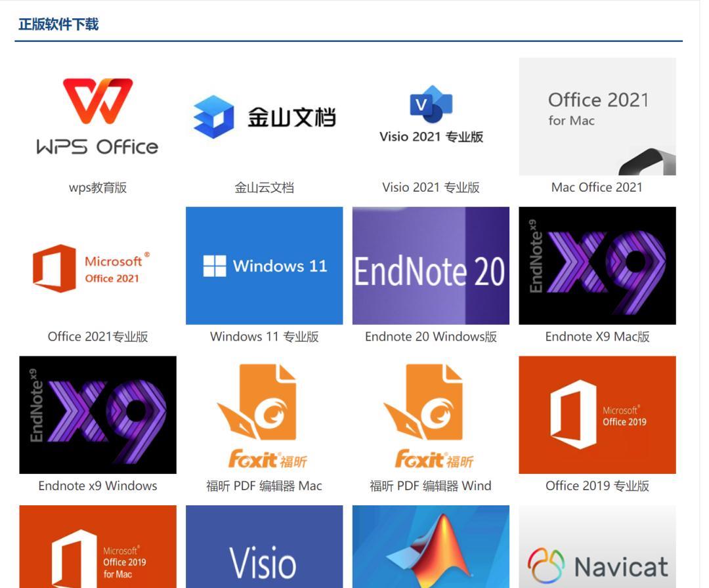This screenshot has width=709, height=588.
Task: Click the Visio 2021 专业版 caption link
Action: [431, 188]
